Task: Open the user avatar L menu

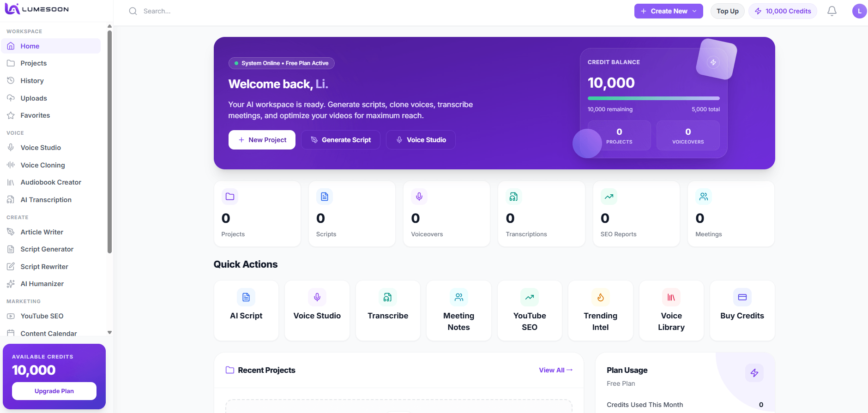Action: [859, 11]
